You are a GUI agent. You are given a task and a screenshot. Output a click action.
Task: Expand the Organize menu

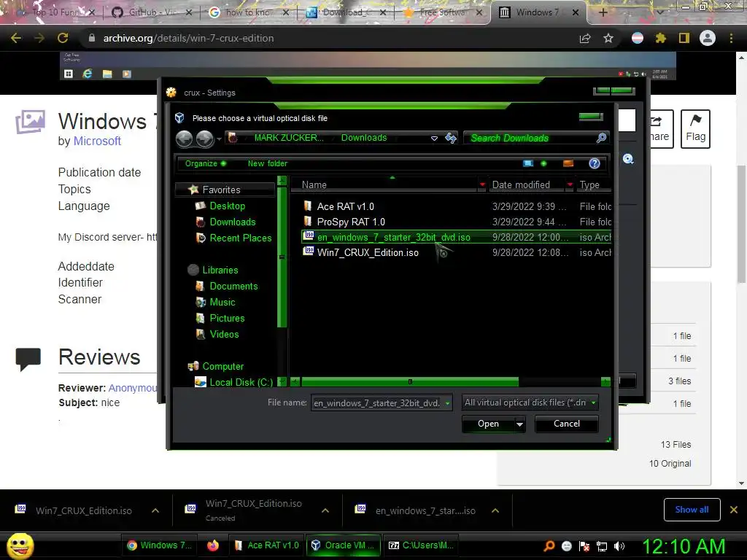tap(205, 163)
